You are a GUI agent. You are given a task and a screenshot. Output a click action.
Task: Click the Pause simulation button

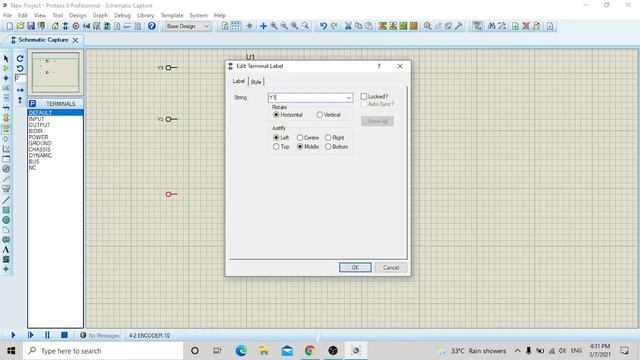47,335
